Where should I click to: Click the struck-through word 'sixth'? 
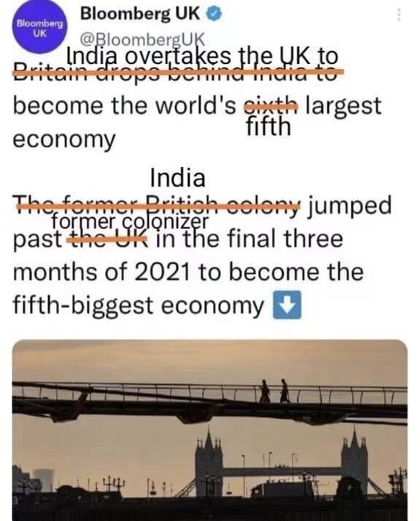[271, 106]
